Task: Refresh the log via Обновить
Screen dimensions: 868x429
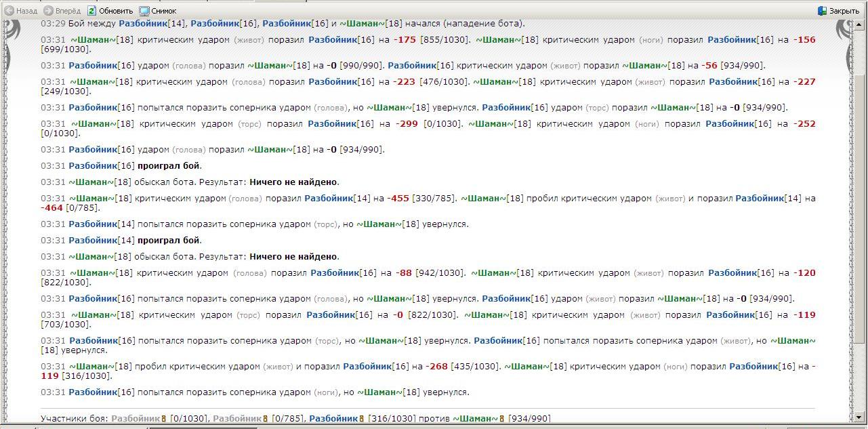Action: point(110,11)
